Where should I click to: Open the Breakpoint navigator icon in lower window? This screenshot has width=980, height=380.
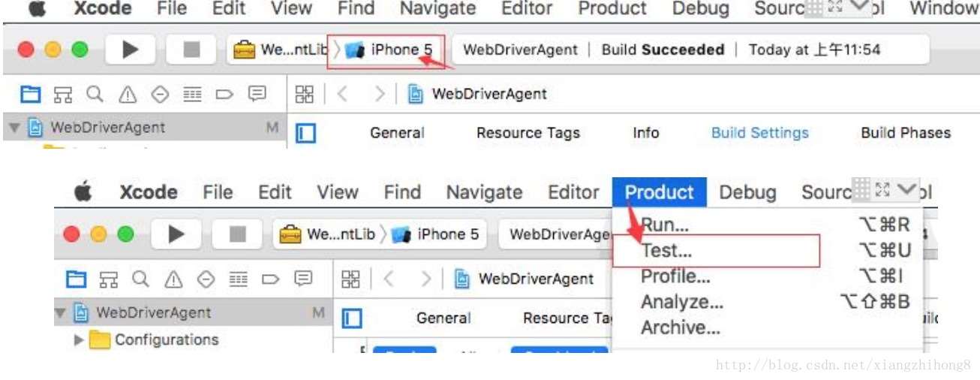pos(271,279)
